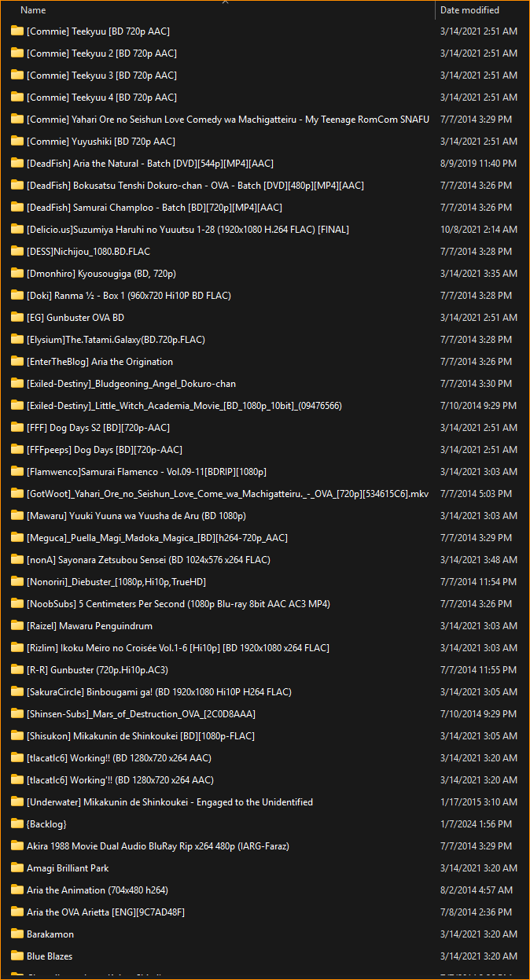The height and width of the screenshot is (980, 530).
Task: Click folder icon for Puella_Magi_Madoka_Magica
Action: 17,538
